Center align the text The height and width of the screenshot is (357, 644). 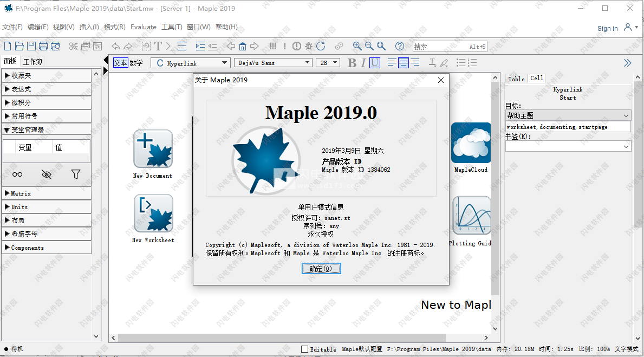[404, 63]
